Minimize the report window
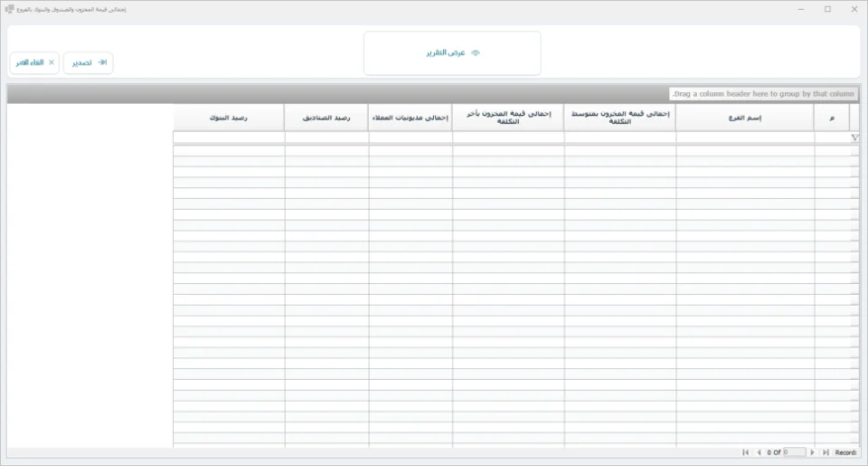868x466 pixels. (x=800, y=9)
